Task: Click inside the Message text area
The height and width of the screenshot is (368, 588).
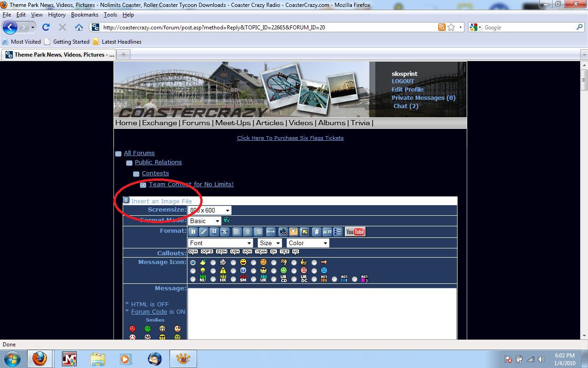Action: (322, 314)
